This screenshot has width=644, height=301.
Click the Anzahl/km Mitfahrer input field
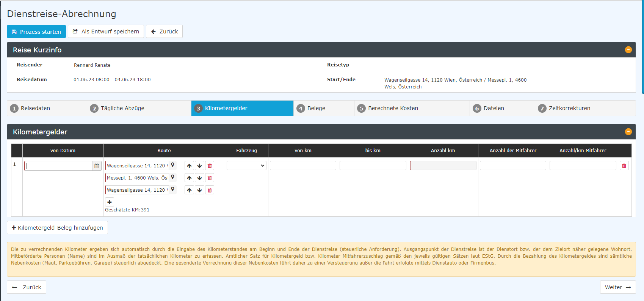tap(583, 165)
